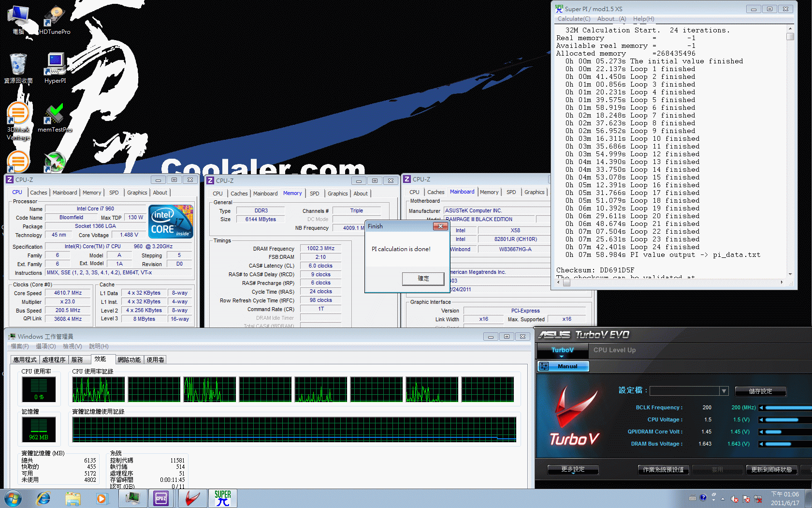Click the muted volume tray icon
The width and height of the screenshot is (812, 508).
(x=735, y=499)
